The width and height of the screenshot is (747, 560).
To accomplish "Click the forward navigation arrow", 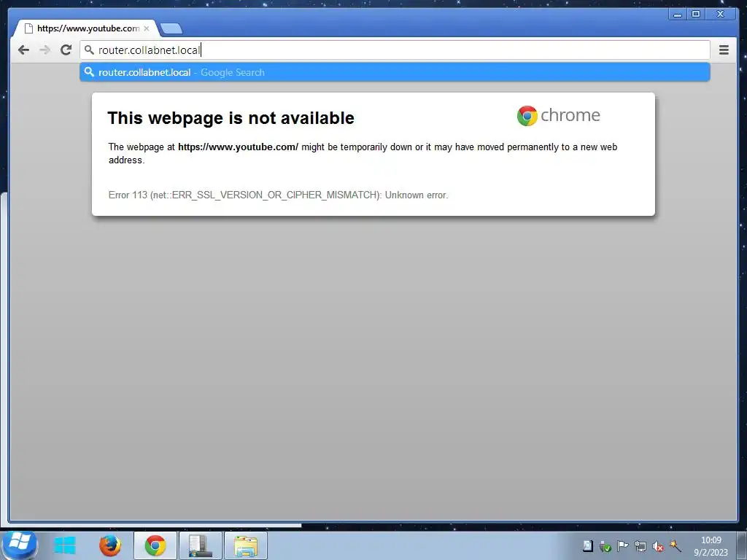I will pyautogui.click(x=44, y=50).
